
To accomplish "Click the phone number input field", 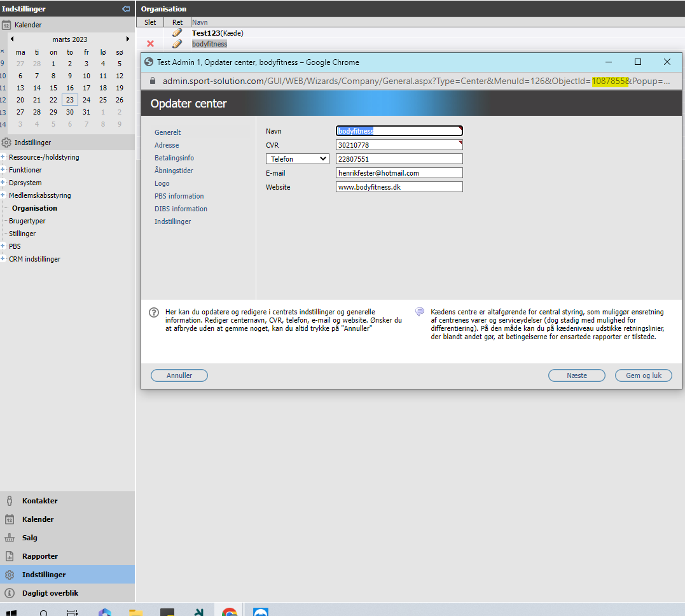I will click(399, 158).
